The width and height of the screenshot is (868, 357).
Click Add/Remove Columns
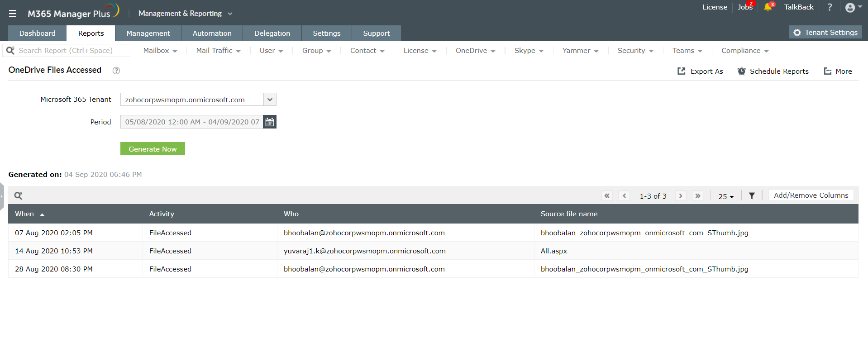[811, 195]
